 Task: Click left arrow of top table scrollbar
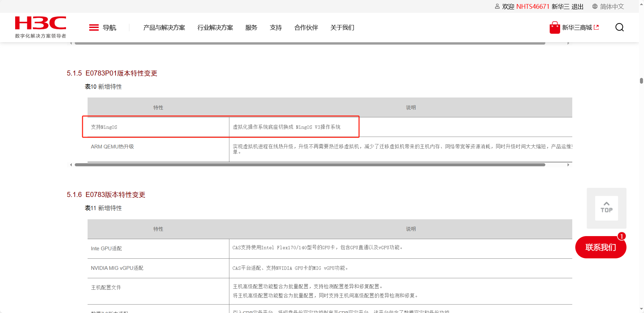coord(71,43)
